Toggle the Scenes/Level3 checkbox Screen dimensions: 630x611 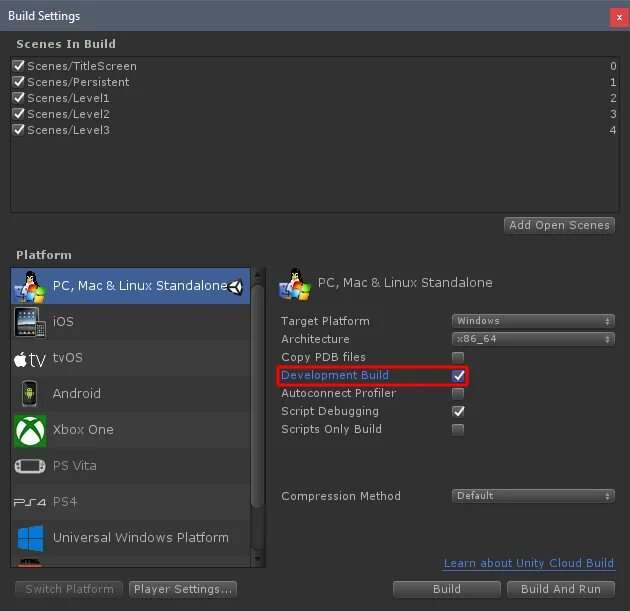click(x=18, y=130)
